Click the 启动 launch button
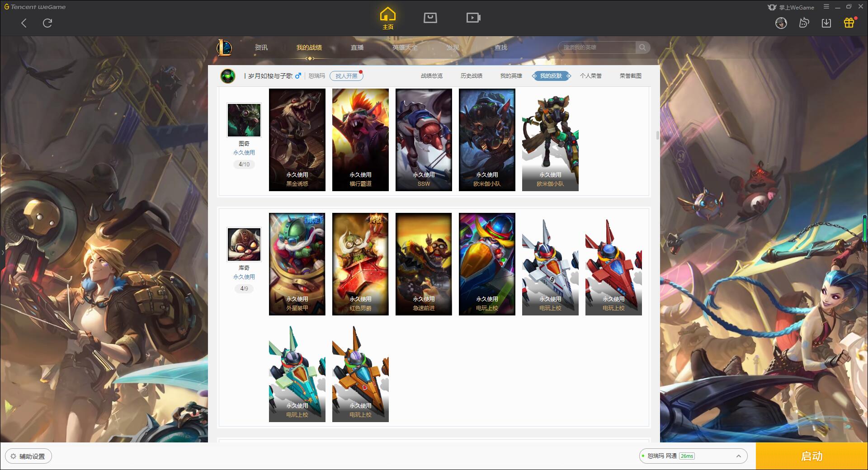The width and height of the screenshot is (868, 470). 812,456
